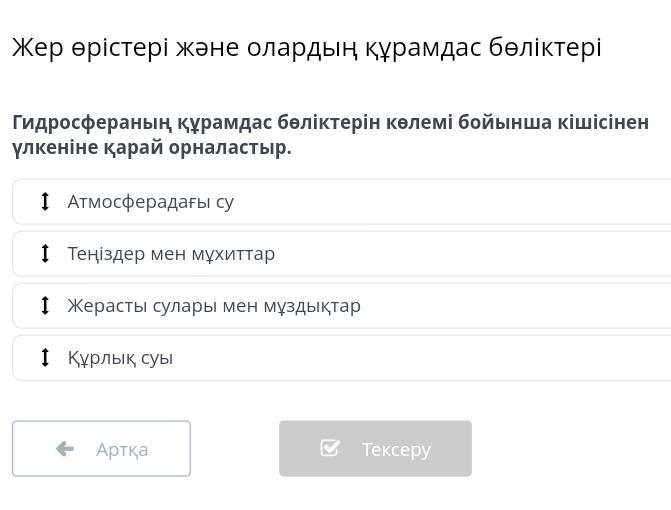Image resolution: width=671 pixels, height=510 pixels.
Task: Choose the Құрлық суы answer text
Action: click(x=120, y=358)
